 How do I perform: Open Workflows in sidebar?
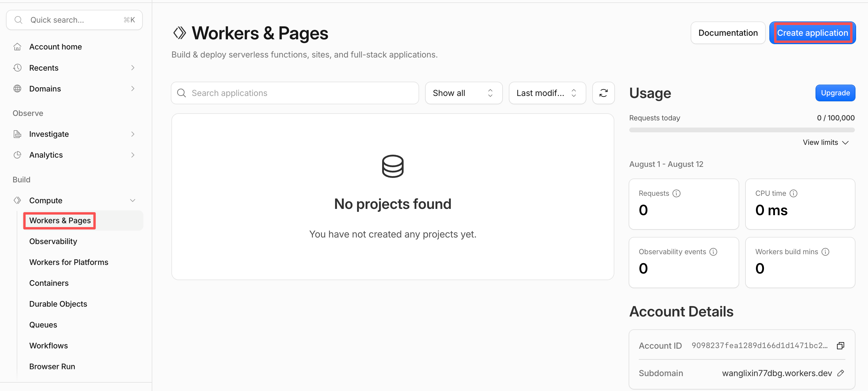49,346
